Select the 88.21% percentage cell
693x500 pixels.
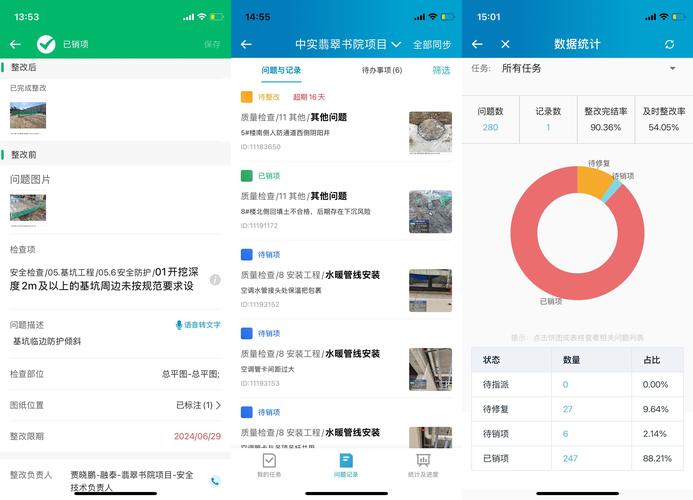(x=657, y=458)
